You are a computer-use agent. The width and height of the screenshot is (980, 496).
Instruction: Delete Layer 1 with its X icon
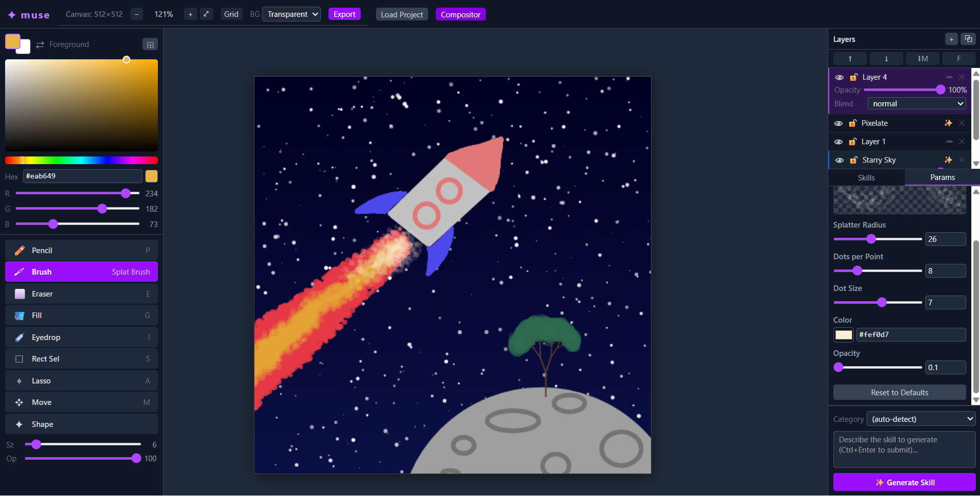[962, 142]
